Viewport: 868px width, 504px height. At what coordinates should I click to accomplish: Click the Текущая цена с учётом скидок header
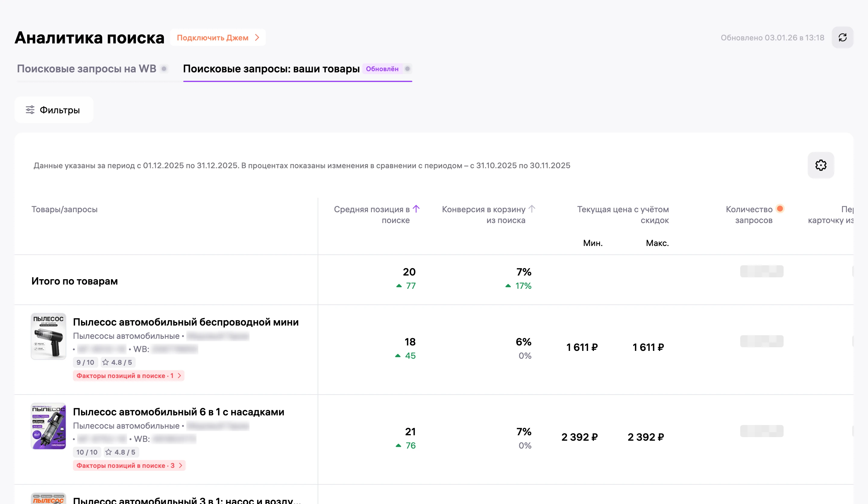623,215
